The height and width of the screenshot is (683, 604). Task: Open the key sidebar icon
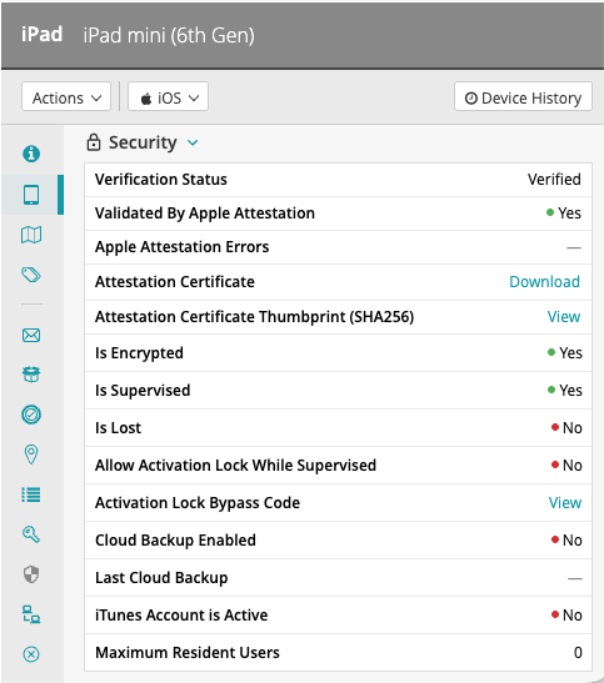31,535
